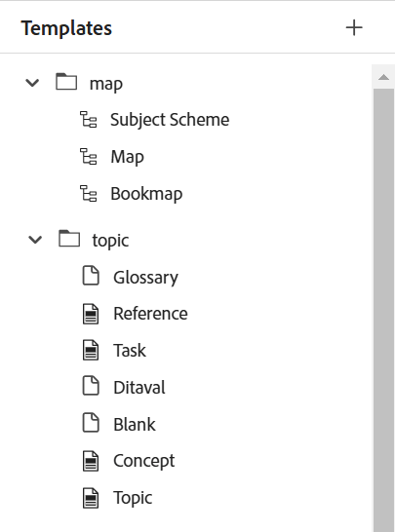Open the Topic template item
Image resolution: width=395 pixels, height=532 pixels.
133,498
